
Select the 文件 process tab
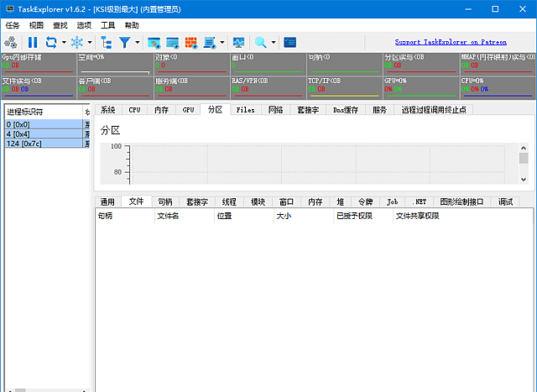pos(136,201)
